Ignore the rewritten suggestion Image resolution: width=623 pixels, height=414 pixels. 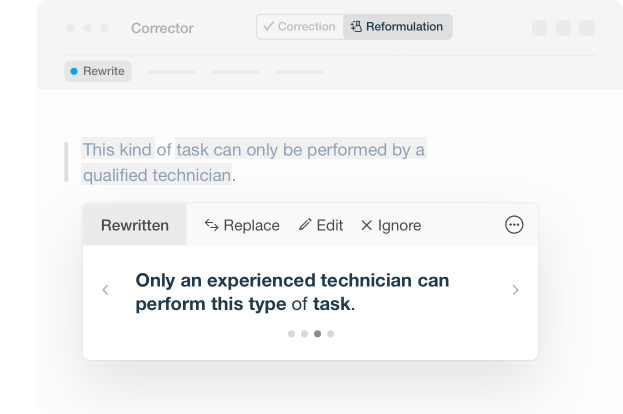click(x=391, y=225)
